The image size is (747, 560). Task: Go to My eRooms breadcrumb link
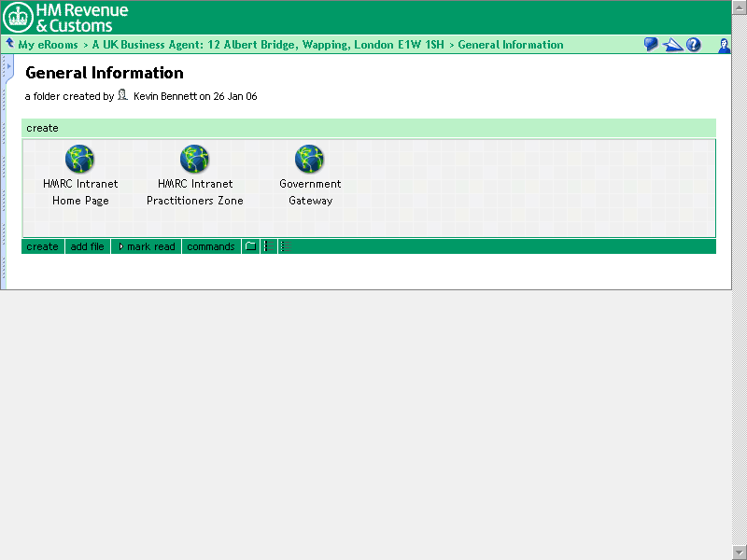[48, 45]
